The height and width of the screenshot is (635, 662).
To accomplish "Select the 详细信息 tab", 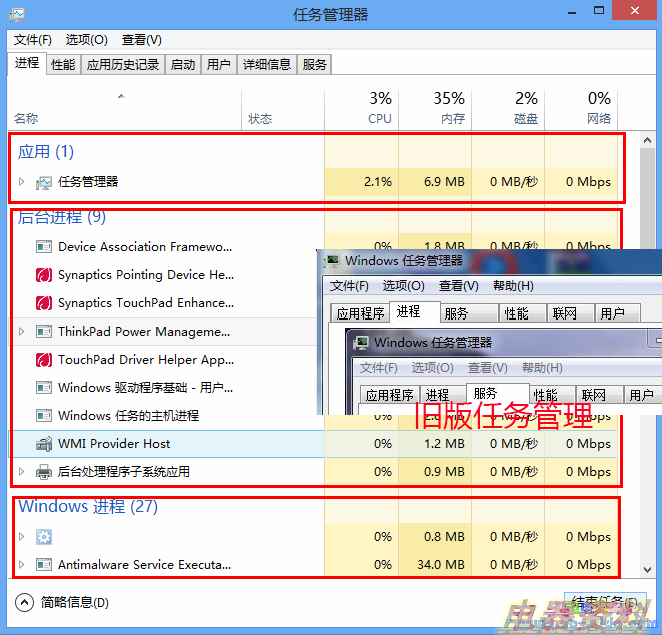I will tap(267, 64).
